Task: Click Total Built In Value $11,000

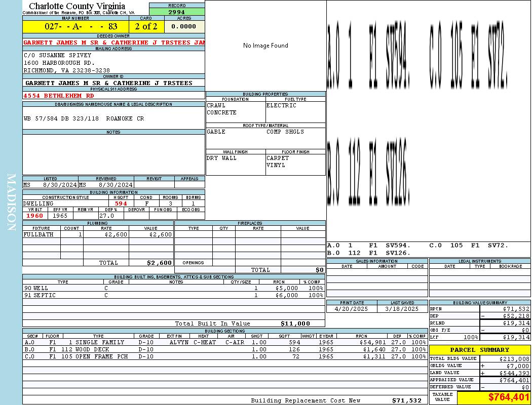Action: click(x=295, y=323)
